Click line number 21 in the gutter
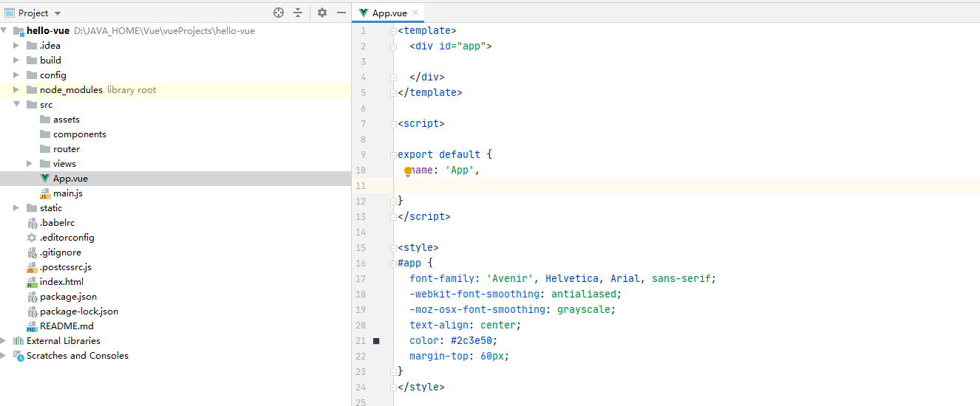Image resolution: width=980 pixels, height=406 pixels. pyautogui.click(x=361, y=341)
